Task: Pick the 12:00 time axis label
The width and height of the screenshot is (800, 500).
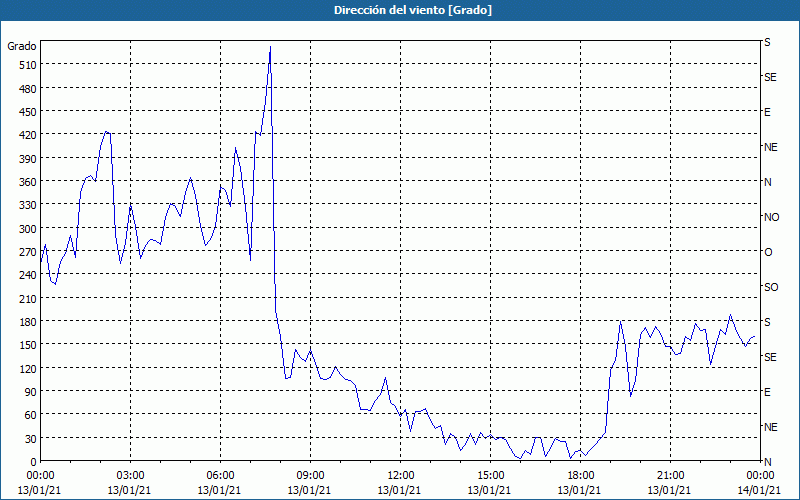Action: pyautogui.click(x=400, y=476)
